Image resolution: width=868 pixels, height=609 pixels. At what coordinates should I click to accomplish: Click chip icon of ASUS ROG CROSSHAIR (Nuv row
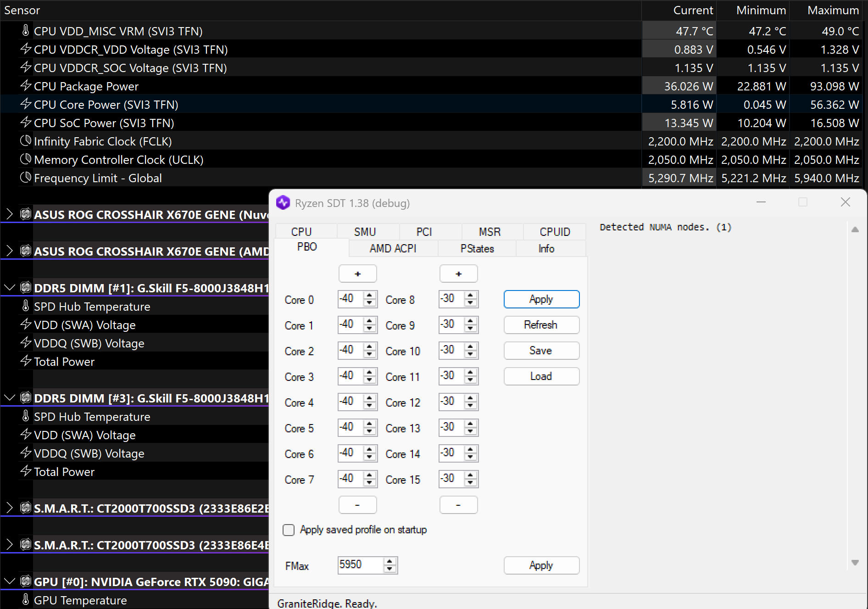(26, 214)
